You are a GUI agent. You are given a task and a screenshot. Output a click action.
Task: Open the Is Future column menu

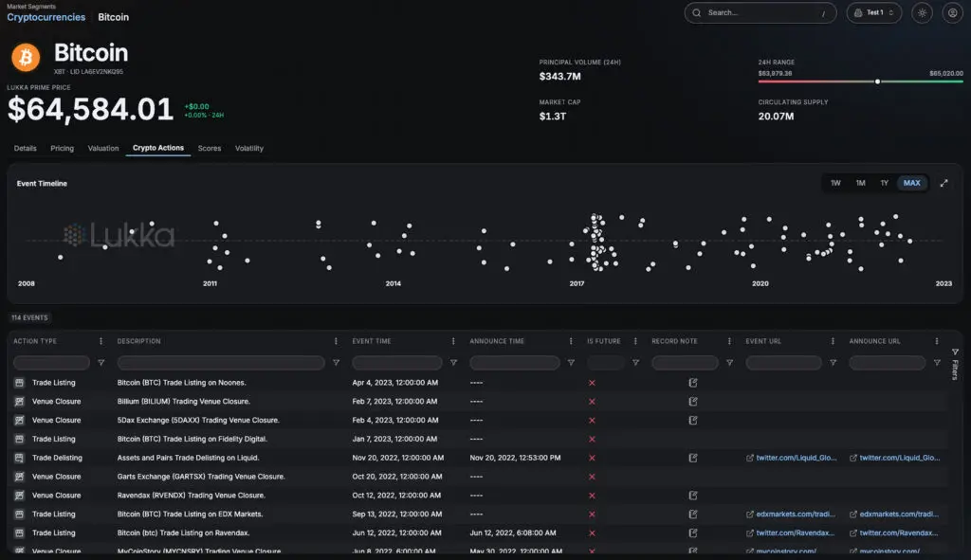coord(635,341)
